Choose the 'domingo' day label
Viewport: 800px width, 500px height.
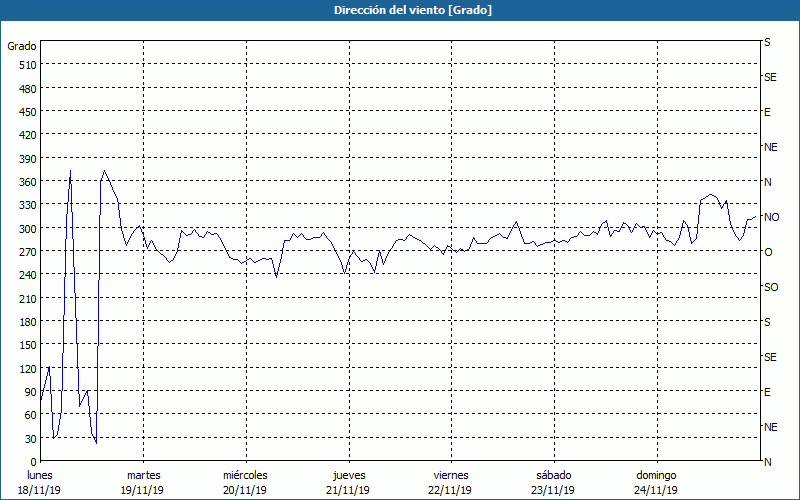(656, 475)
